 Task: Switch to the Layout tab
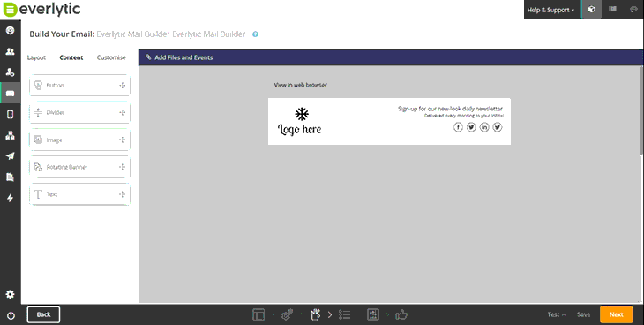tap(36, 57)
